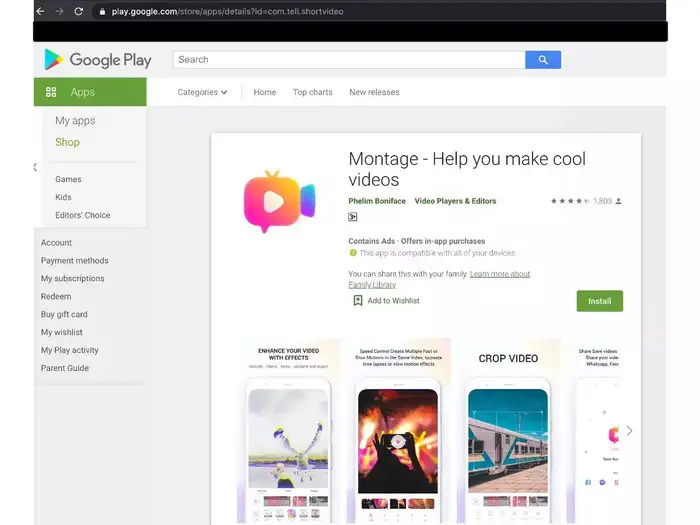Click inside the Search input field
This screenshot has width=700, height=525.
(348, 60)
